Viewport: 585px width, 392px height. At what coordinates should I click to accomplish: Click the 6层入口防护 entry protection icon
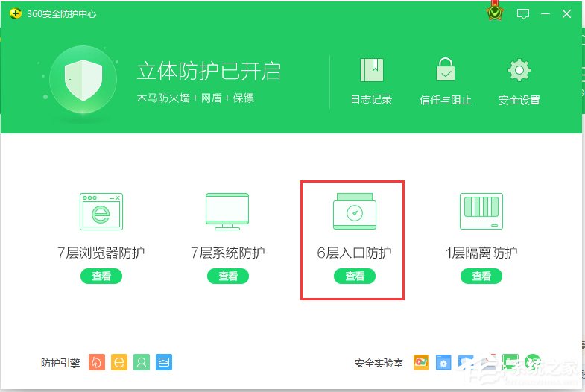(x=354, y=212)
